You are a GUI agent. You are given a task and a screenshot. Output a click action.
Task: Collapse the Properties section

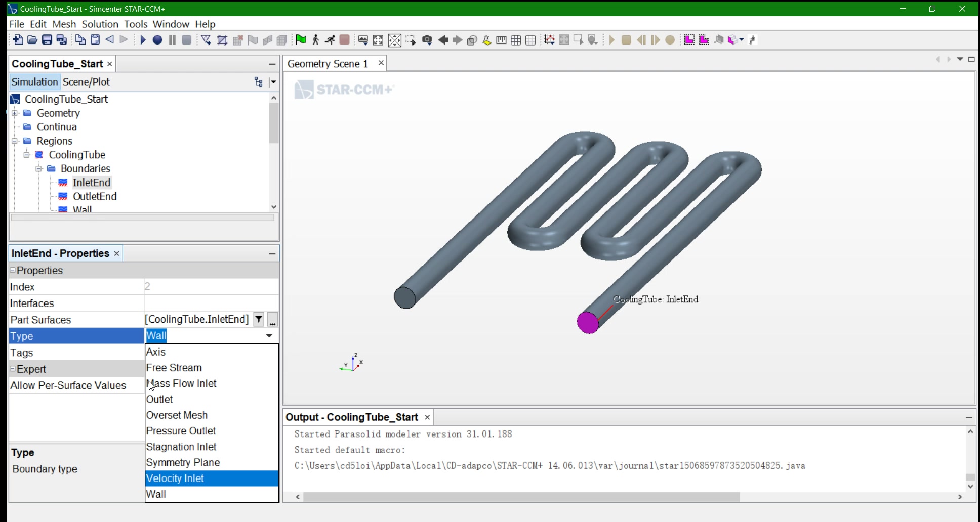[13, 270]
